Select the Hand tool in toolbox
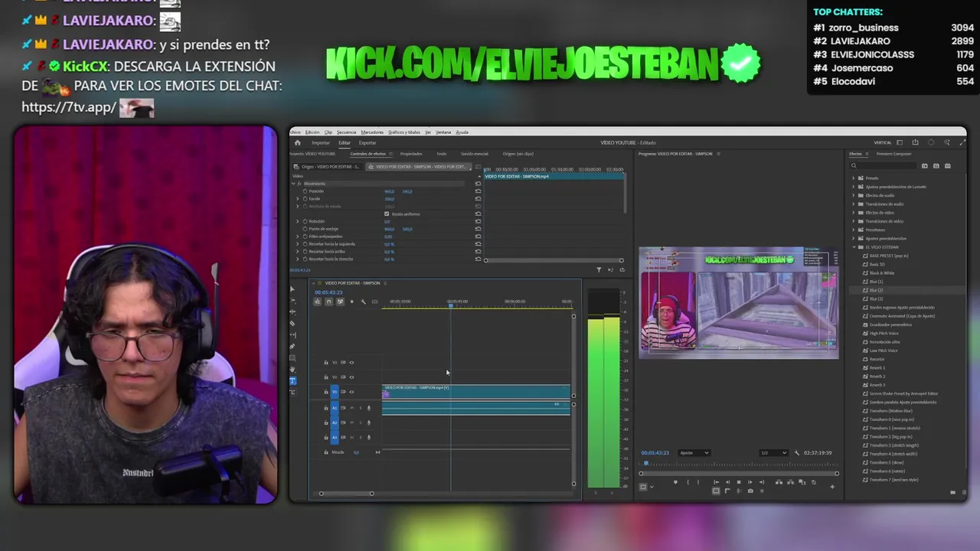This screenshot has height=551, width=980. click(x=292, y=370)
